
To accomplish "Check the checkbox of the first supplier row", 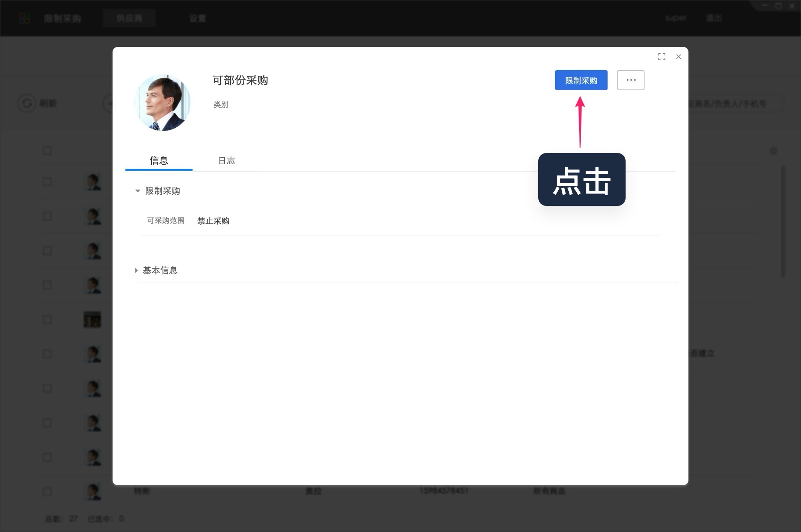I will 47,182.
